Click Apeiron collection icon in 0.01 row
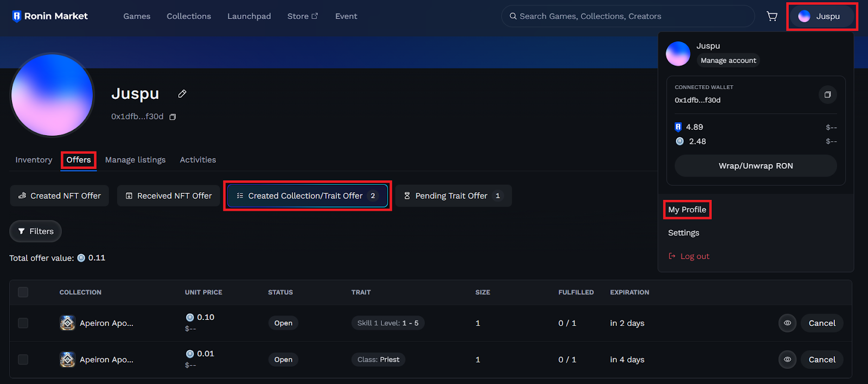 point(67,360)
